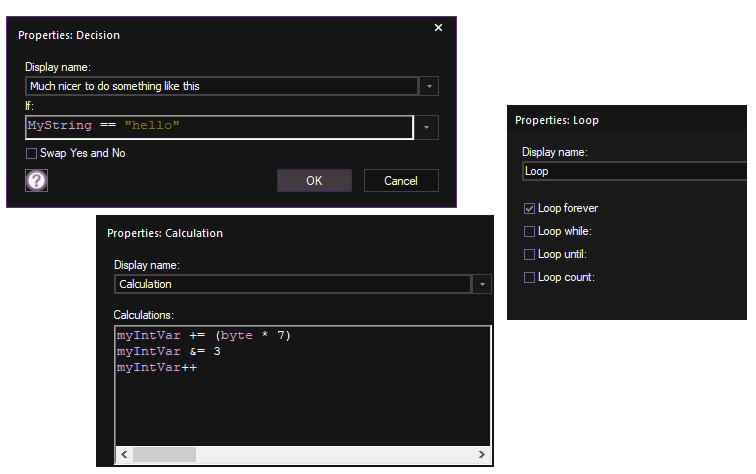
Task: Click the purple help question mark icon
Action: 37,180
